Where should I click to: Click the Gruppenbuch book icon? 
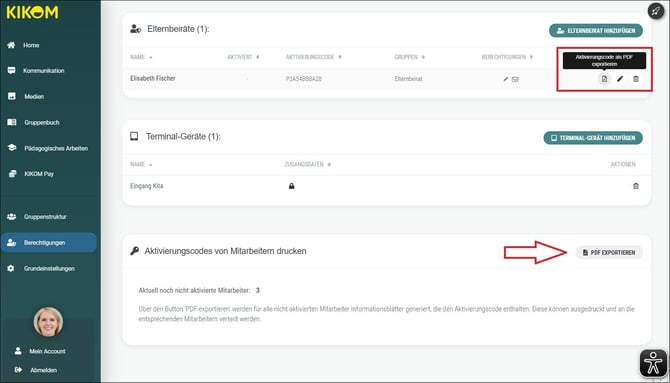[12, 122]
